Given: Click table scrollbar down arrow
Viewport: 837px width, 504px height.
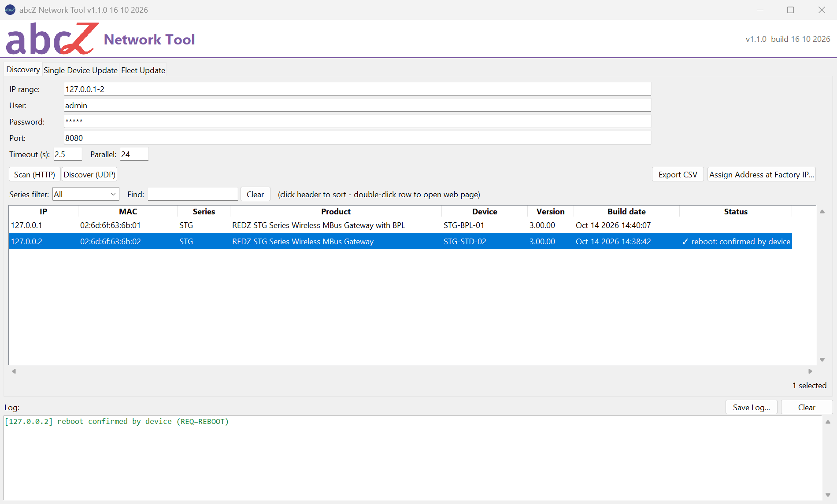Looking at the screenshot, I should click(822, 360).
